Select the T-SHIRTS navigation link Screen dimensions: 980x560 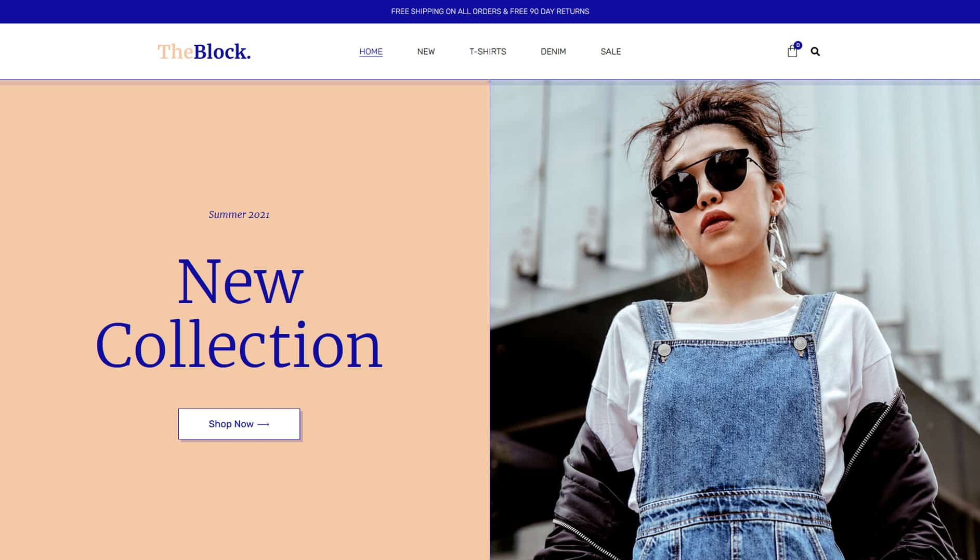[x=488, y=51]
